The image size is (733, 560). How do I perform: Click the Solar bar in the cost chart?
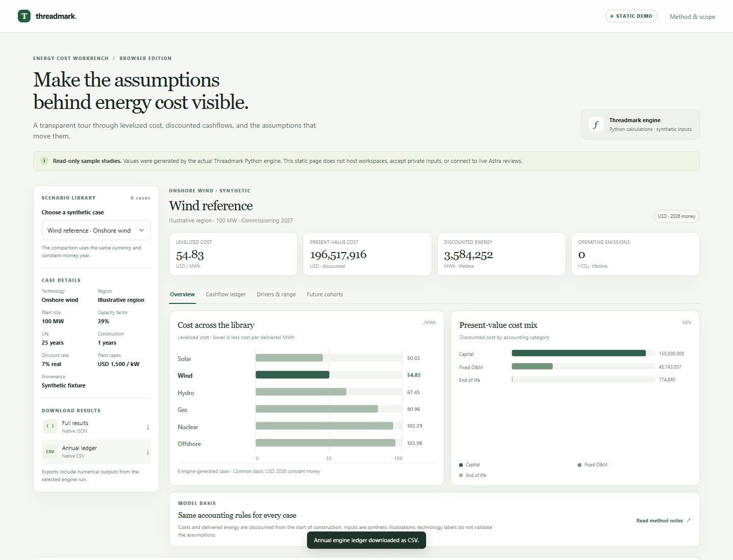pos(289,358)
